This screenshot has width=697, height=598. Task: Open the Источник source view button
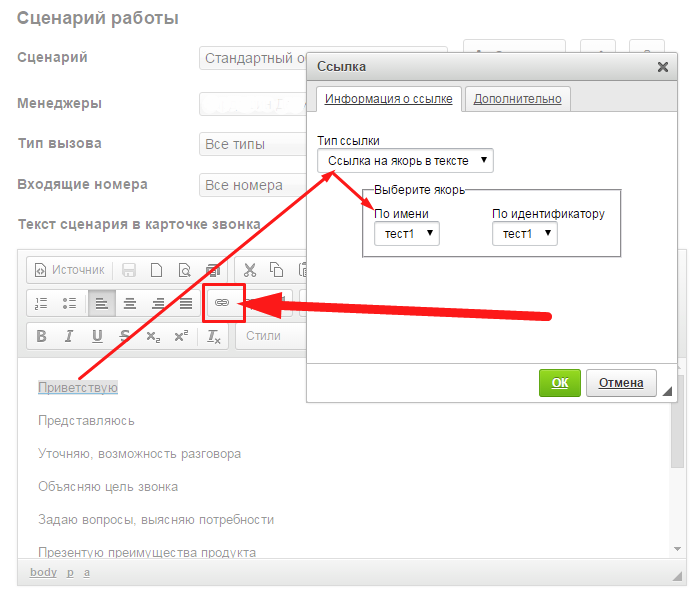coord(70,270)
